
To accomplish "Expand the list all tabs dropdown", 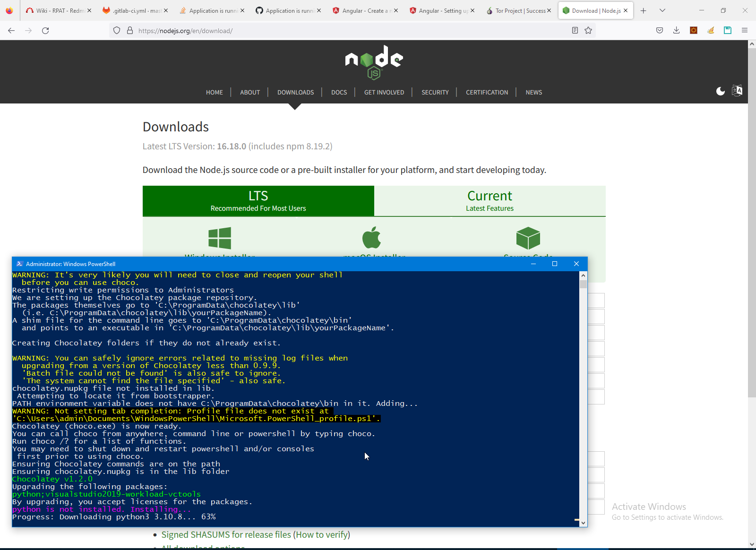I will (662, 10).
